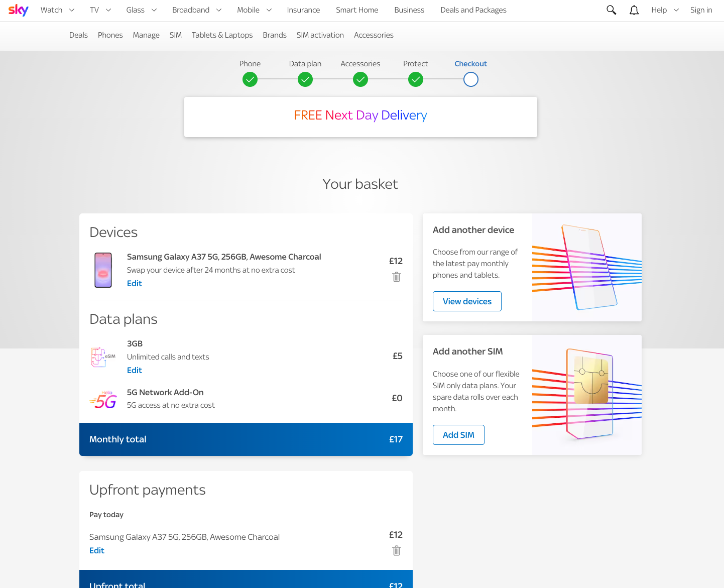Click the Add SIM button
Viewport: 724px width, 588px height.
458,435
